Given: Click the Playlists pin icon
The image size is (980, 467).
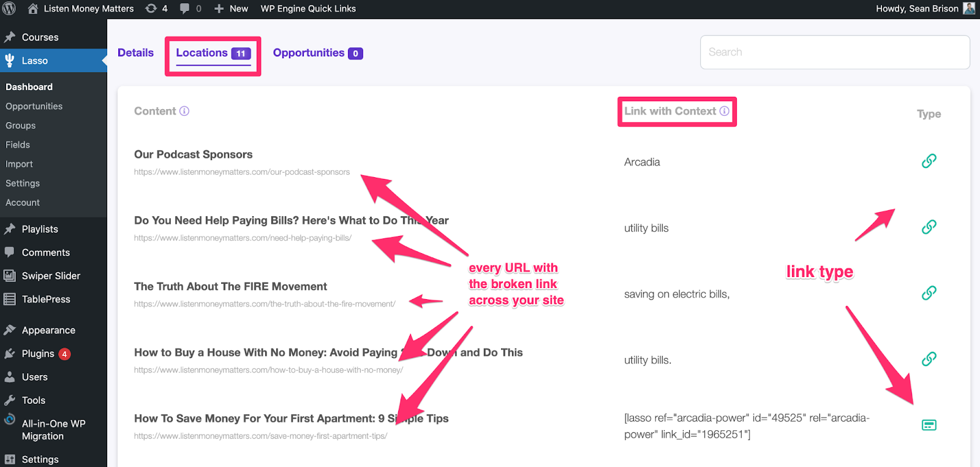Looking at the screenshot, I should click(9, 229).
